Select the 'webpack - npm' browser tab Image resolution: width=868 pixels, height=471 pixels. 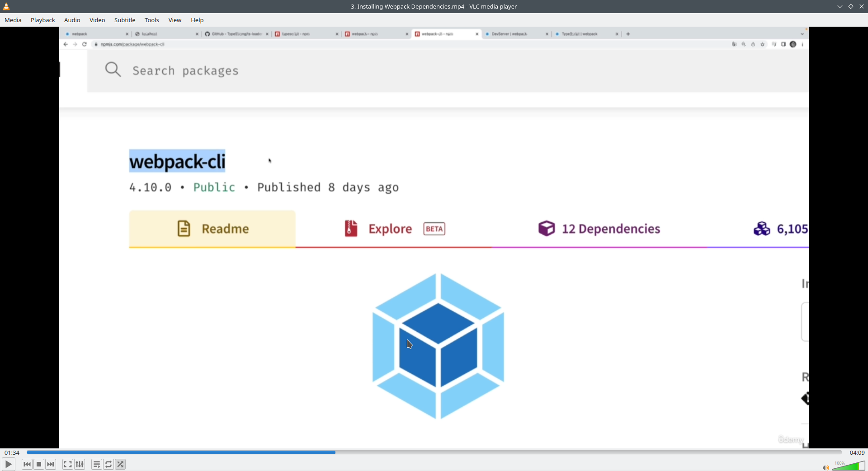[x=376, y=34]
